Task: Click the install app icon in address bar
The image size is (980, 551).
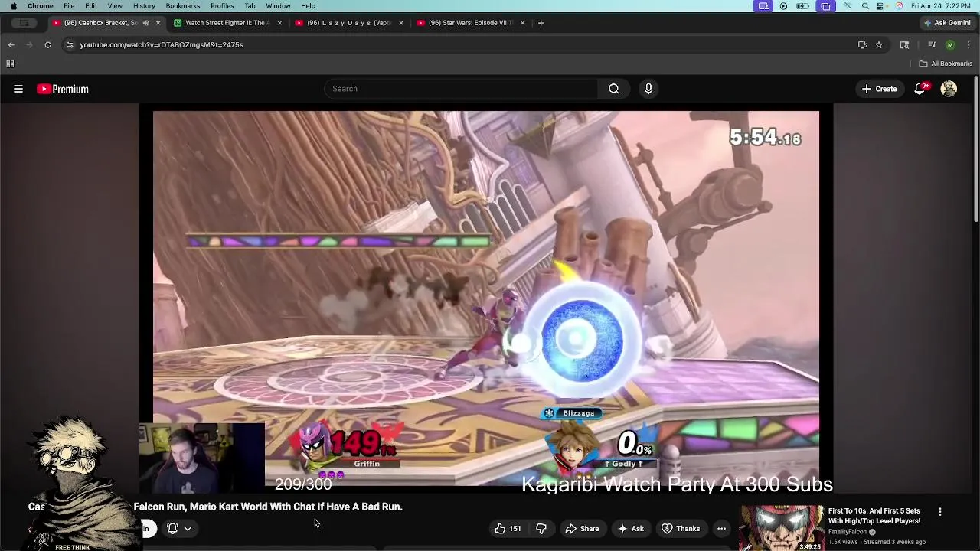Action: coord(862,44)
